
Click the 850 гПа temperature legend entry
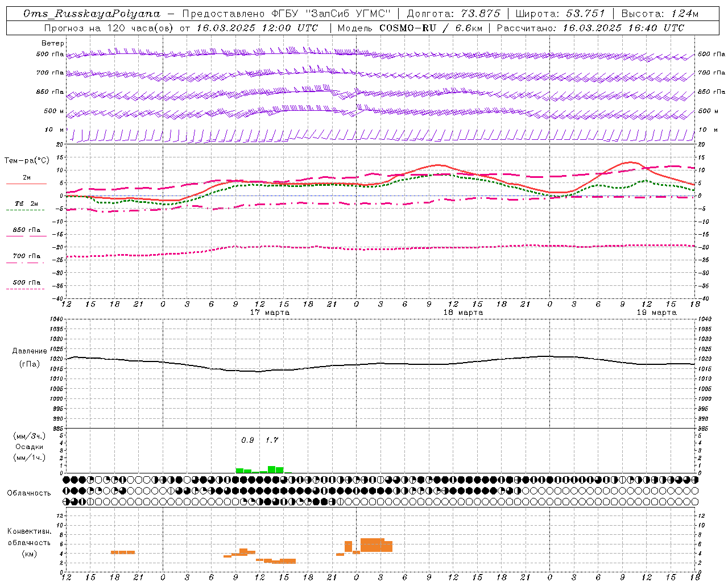click(27, 230)
